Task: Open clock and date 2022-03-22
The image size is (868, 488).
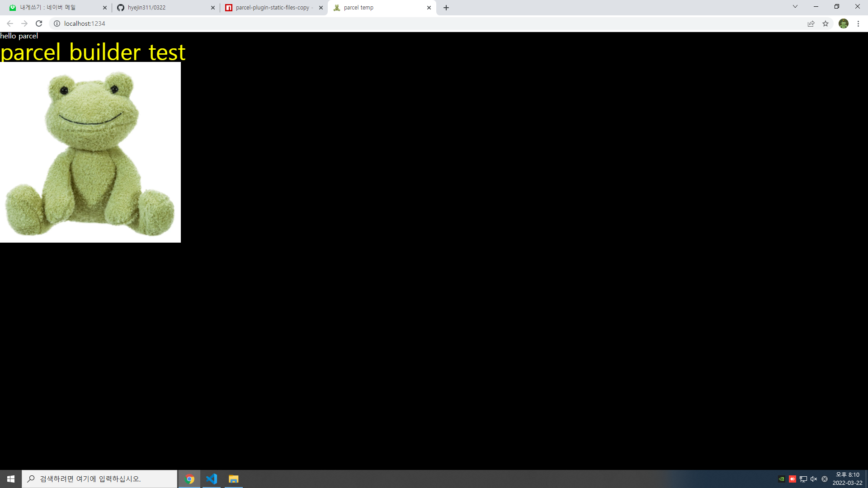Action: click(848, 479)
